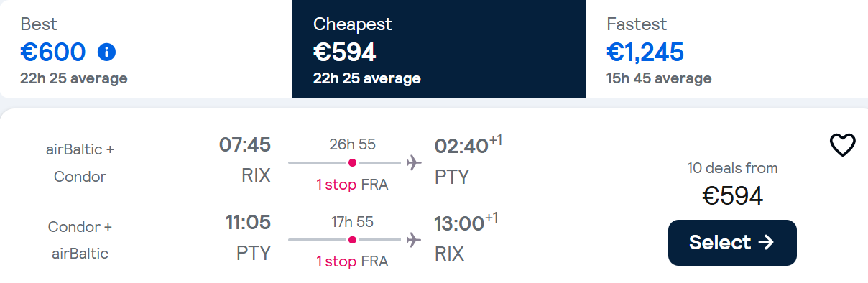
Task: Click the airBaltic + Condor airline label
Action: coord(80,163)
